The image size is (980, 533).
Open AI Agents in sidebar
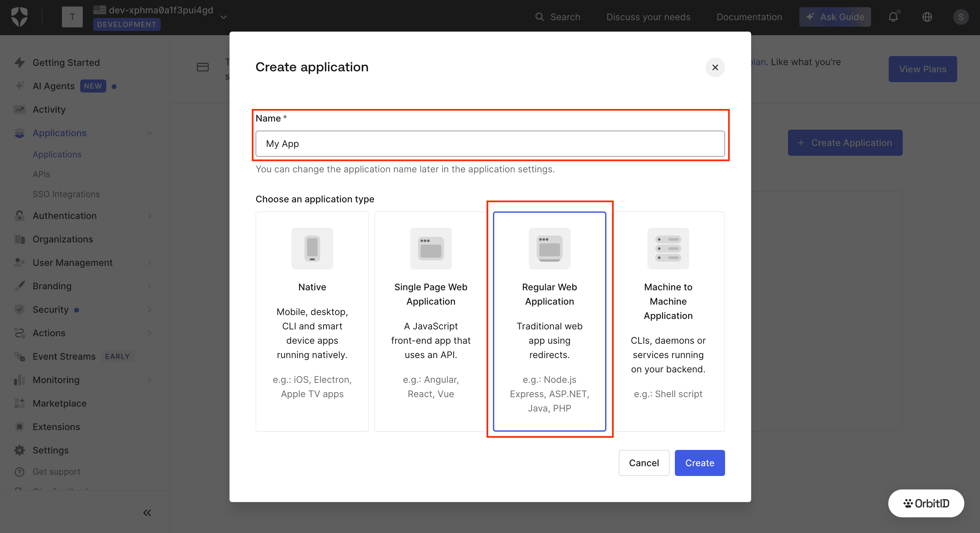coord(53,86)
